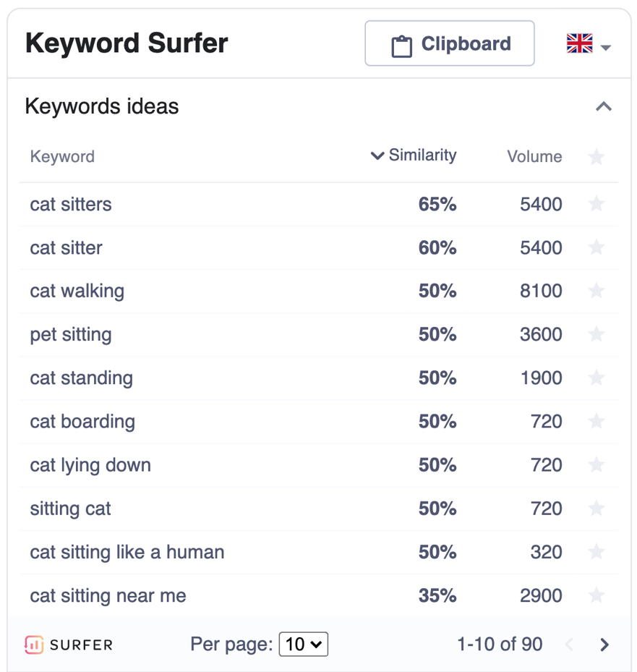The width and height of the screenshot is (637, 672).
Task: Star the 'cat walking' keyword
Action: (597, 291)
